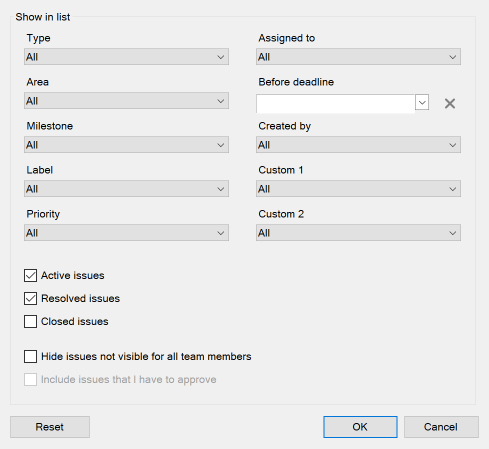Focus the Before deadline date field

[x=335, y=104]
